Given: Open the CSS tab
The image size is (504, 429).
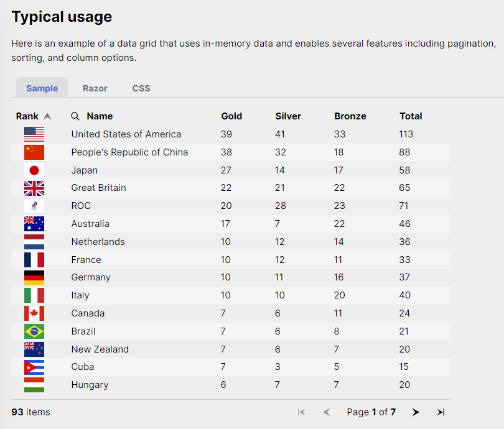Looking at the screenshot, I should tap(141, 88).
